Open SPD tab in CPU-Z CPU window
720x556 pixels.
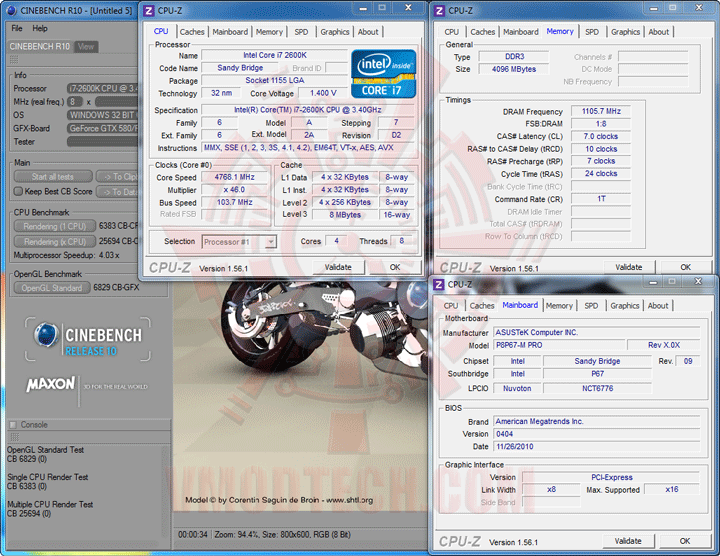(x=301, y=32)
